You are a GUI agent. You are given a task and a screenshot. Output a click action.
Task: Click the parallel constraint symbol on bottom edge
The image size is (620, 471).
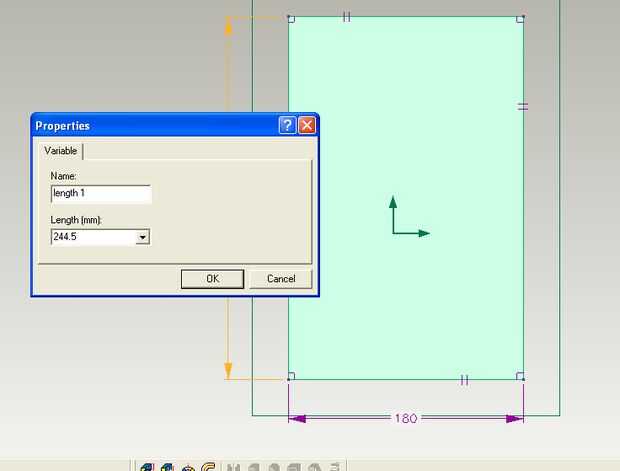[x=465, y=380]
